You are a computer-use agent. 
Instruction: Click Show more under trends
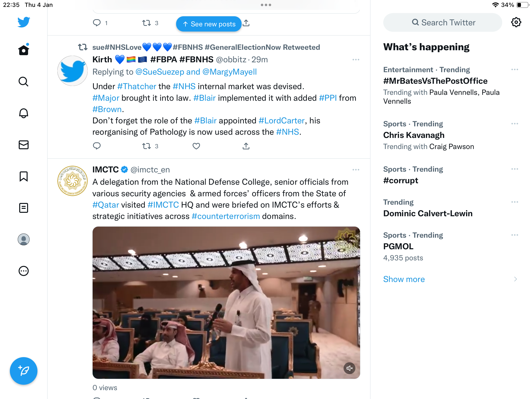404,279
